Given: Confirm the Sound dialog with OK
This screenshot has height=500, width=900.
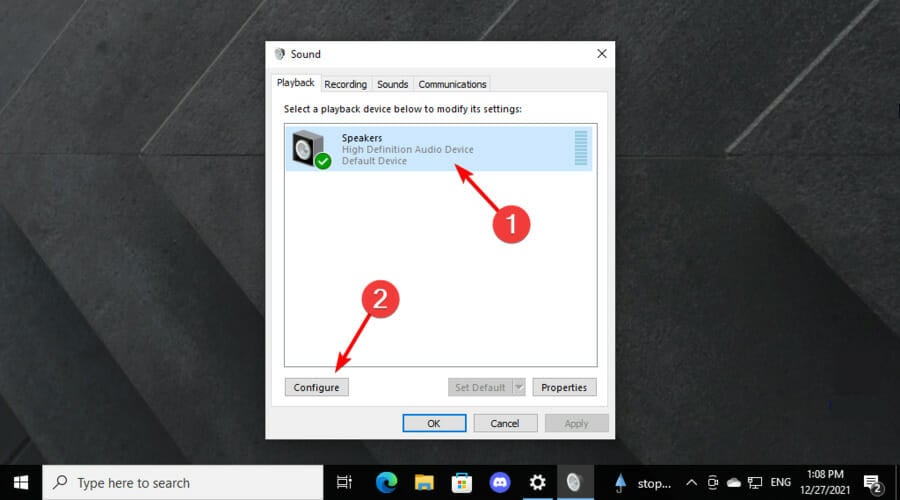Looking at the screenshot, I should pyautogui.click(x=434, y=423).
